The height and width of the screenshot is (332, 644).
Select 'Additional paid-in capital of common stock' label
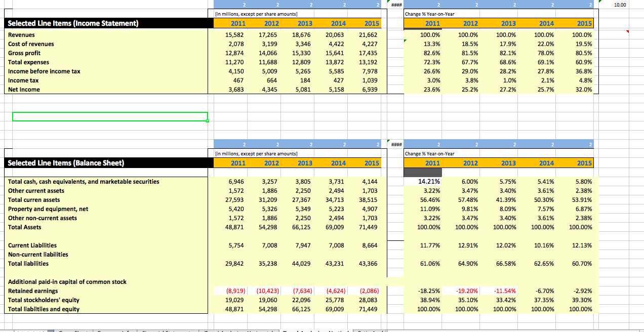(67, 282)
